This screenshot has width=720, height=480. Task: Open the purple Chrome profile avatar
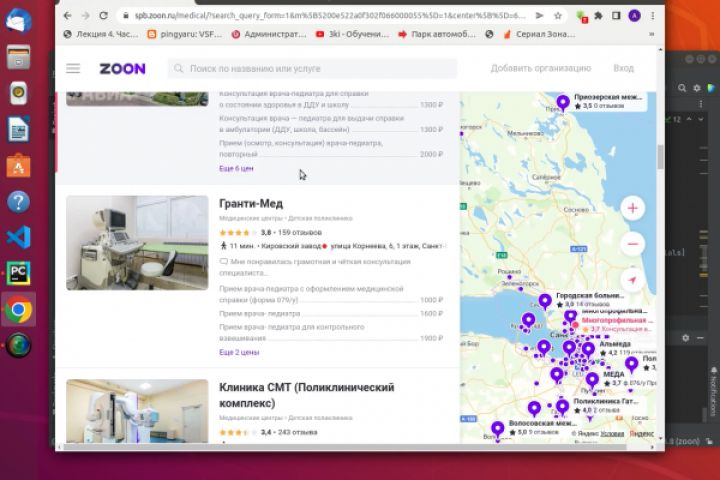tap(635, 16)
